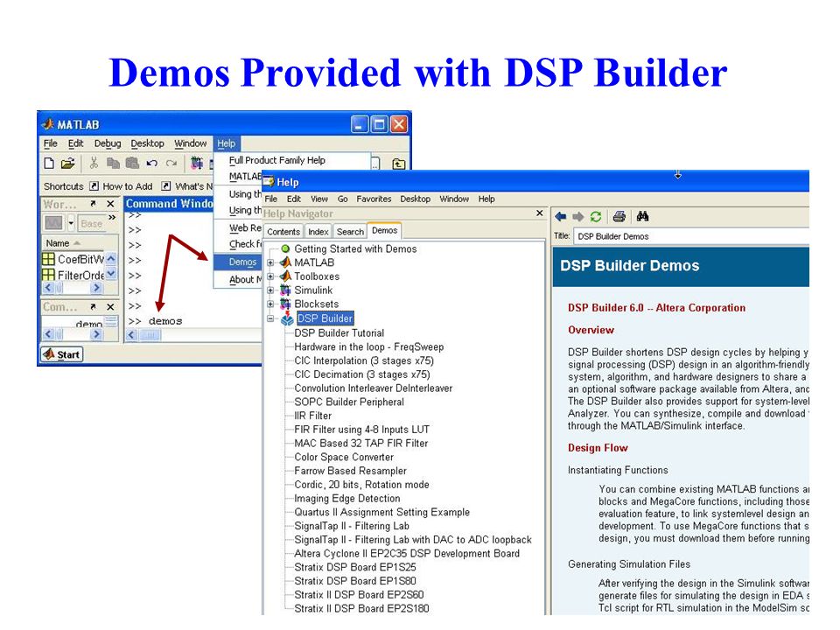Open Color Space Converter demo

coord(344,457)
